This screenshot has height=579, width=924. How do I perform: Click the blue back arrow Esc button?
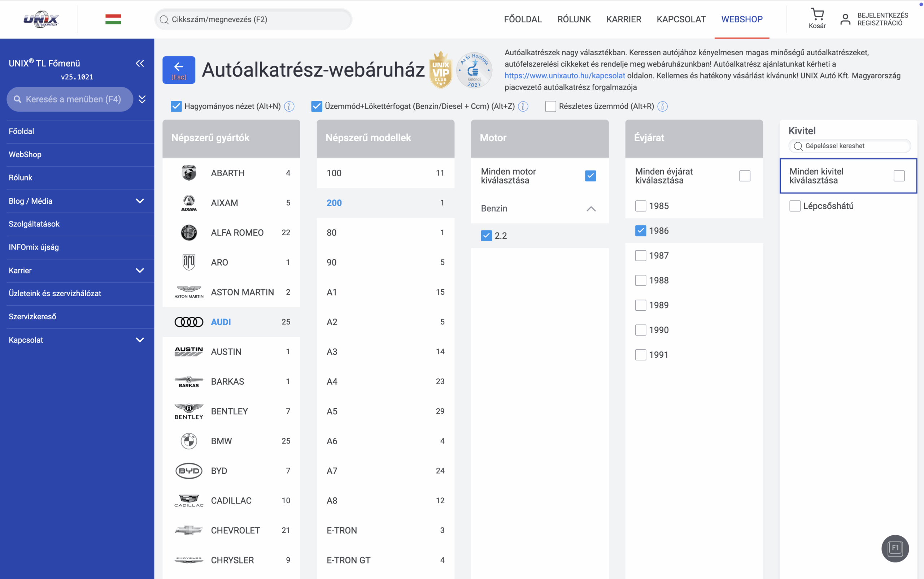(179, 70)
